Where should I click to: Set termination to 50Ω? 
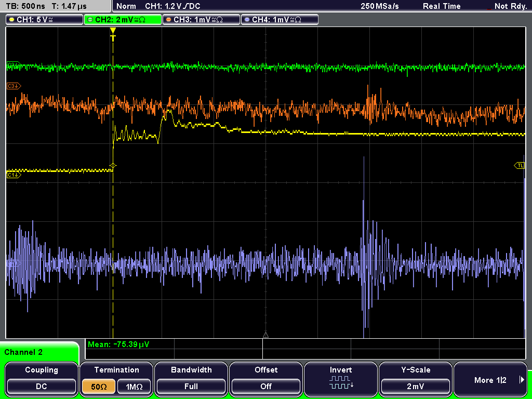(99, 387)
